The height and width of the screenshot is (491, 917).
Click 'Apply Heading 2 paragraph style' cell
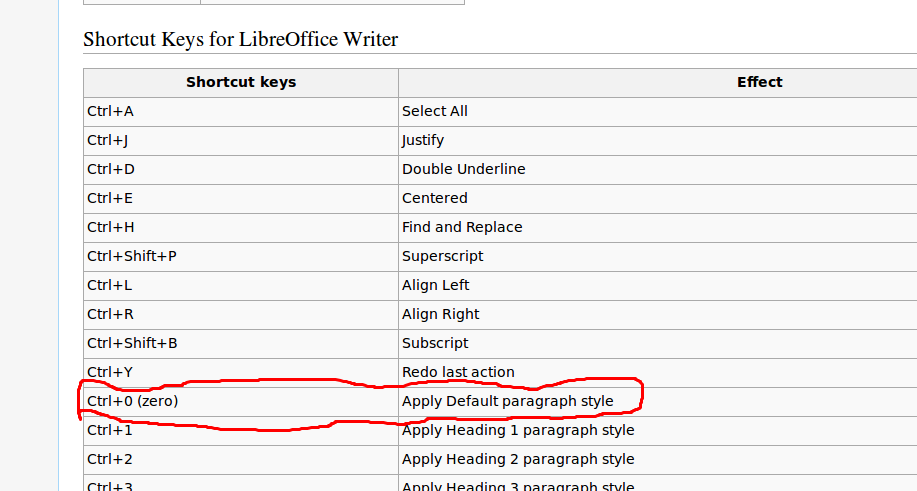pyautogui.click(x=658, y=459)
